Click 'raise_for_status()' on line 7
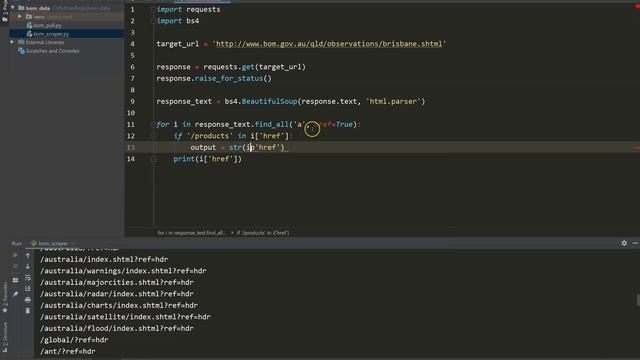640x360 pixels. pos(233,78)
